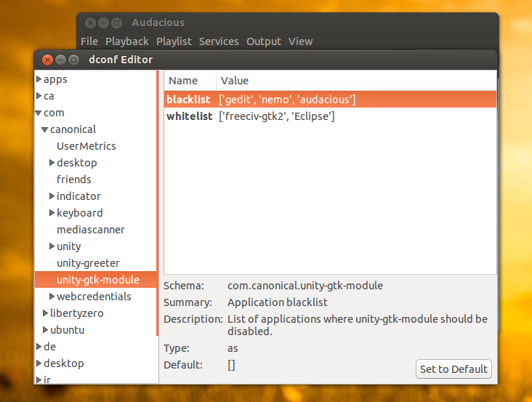Expand the indicator folder arrow

(52, 196)
